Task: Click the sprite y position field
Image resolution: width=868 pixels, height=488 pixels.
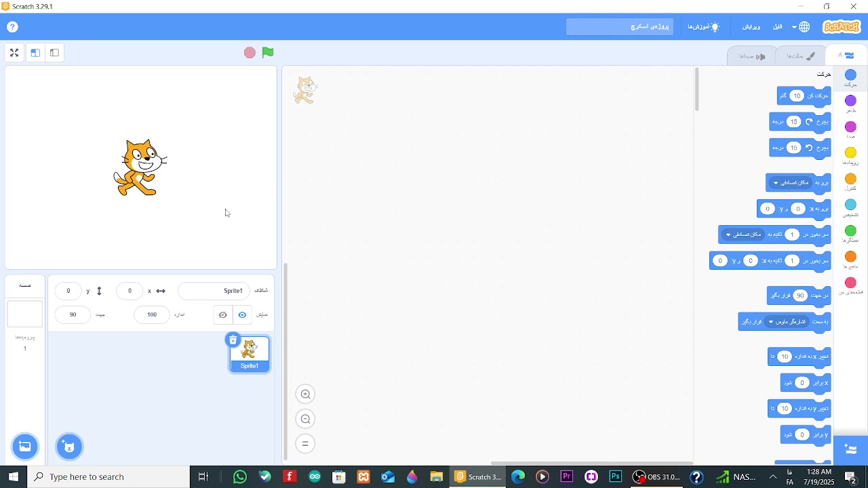Action: (68, 291)
